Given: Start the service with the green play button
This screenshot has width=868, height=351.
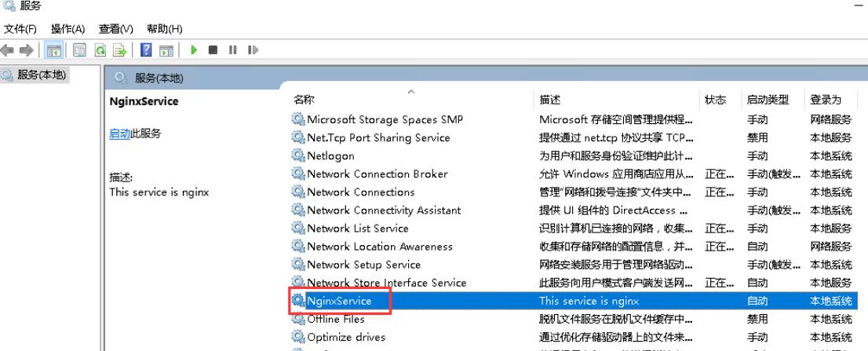Looking at the screenshot, I should [x=194, y=50].
